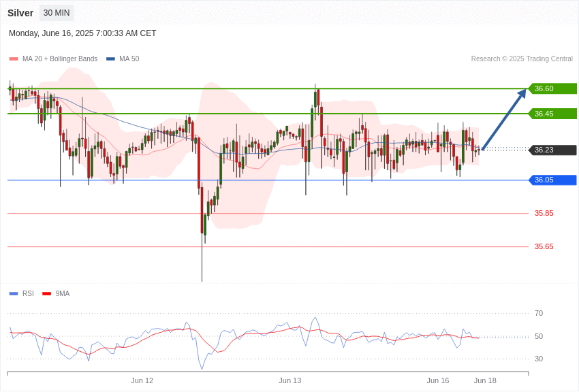The image size is (579, 392).
Task: Click the RSI 30 axis value
Action: coord(539,359)
